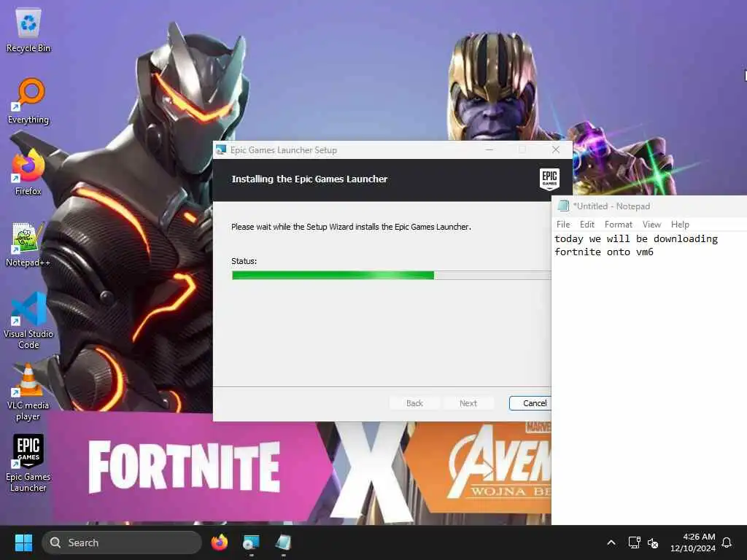Select the Firefox desktop shortcut

click(28, 173)
